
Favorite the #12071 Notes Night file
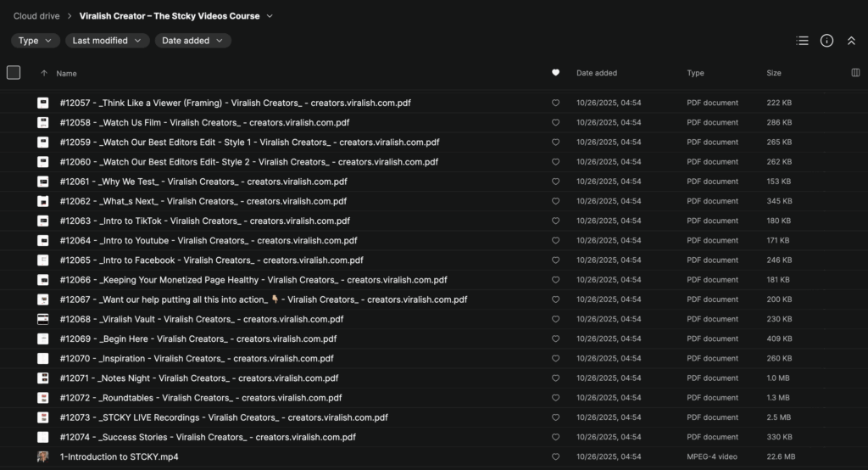556,378
